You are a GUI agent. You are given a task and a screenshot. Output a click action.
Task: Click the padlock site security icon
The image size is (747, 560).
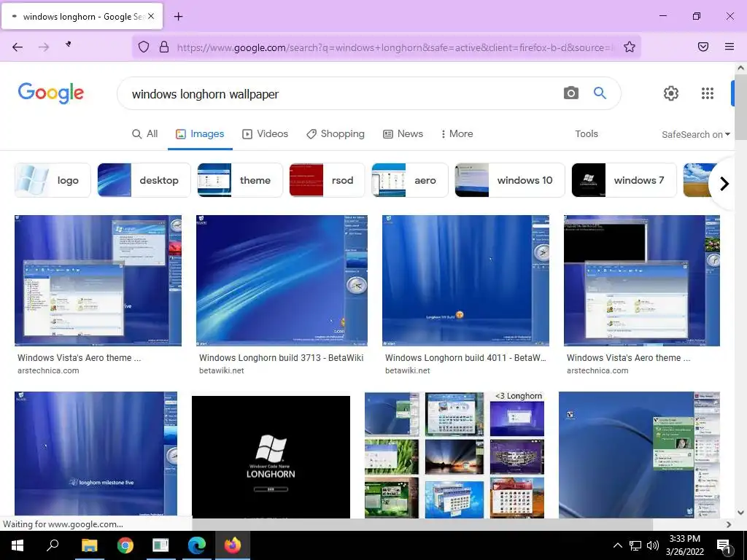tap(164, 47)
